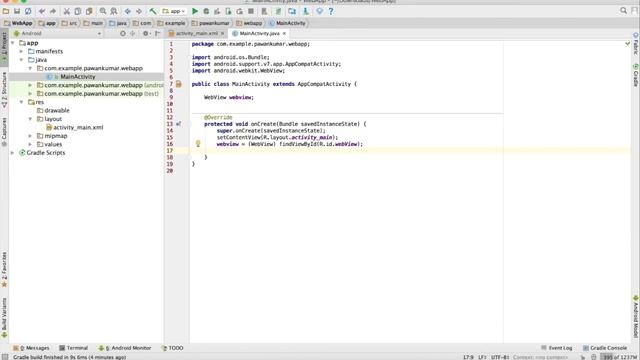Viewport: 640px width, 360px height.
Task: Click the Replace icon in toolbar
Action: click(114, 11)
